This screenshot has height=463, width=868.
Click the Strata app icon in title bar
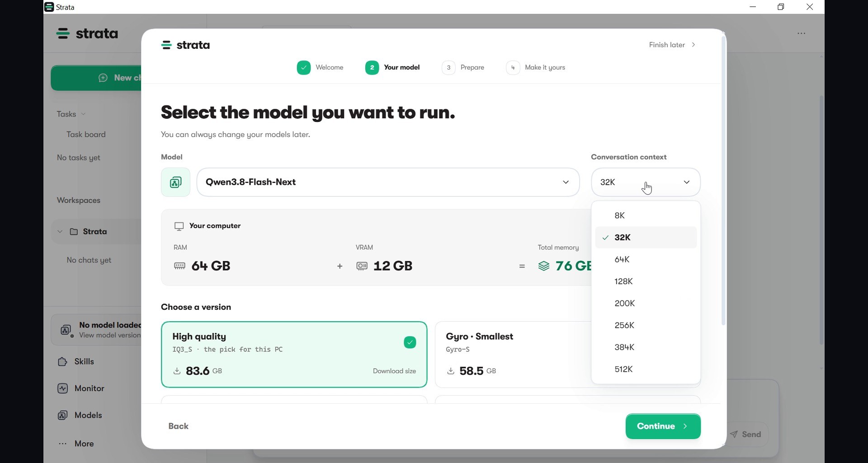49,7
